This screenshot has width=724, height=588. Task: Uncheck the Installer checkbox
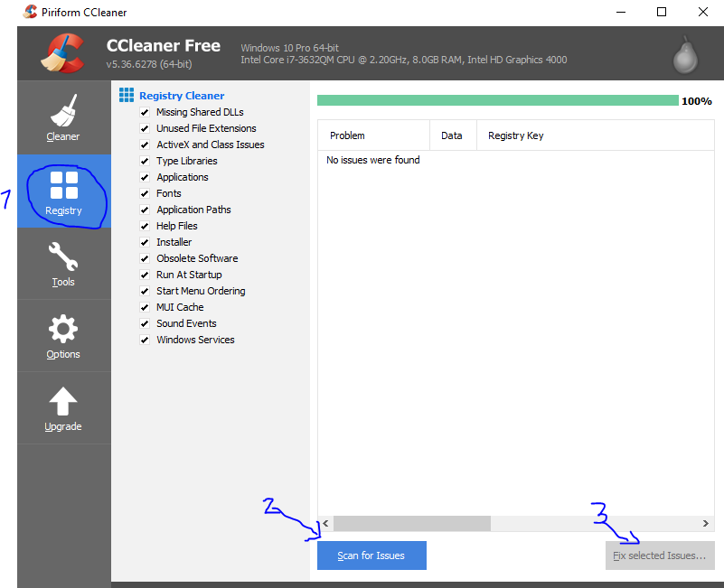pyautogui.click(x=145, y=242)
